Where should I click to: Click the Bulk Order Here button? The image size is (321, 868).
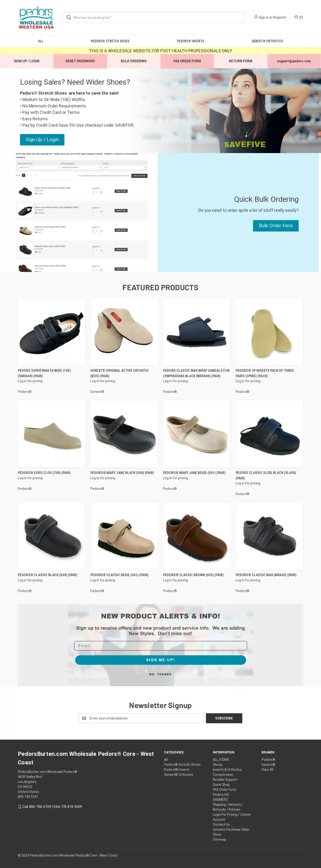click(276, 226)
